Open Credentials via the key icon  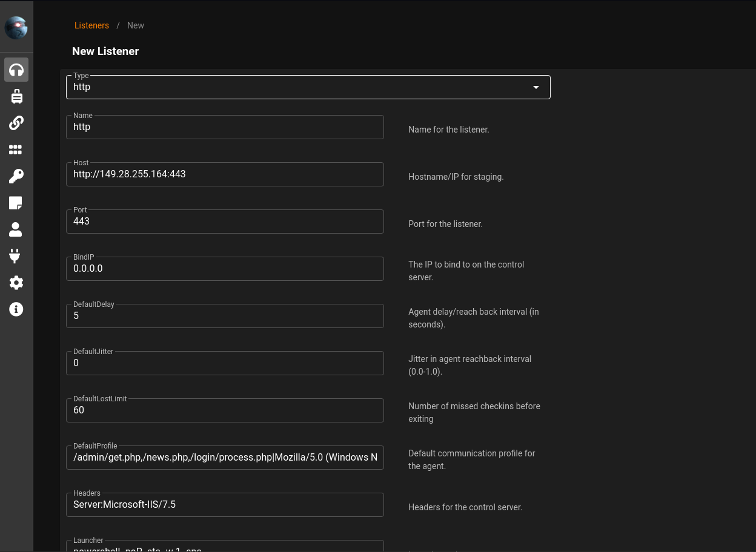16,176
